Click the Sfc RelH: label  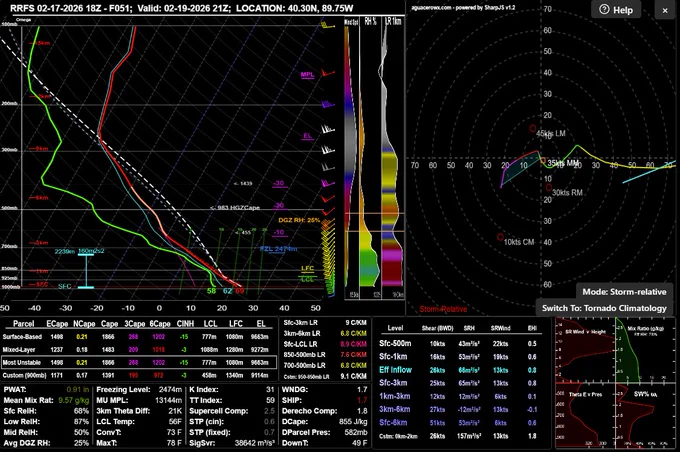coord(20,411)
